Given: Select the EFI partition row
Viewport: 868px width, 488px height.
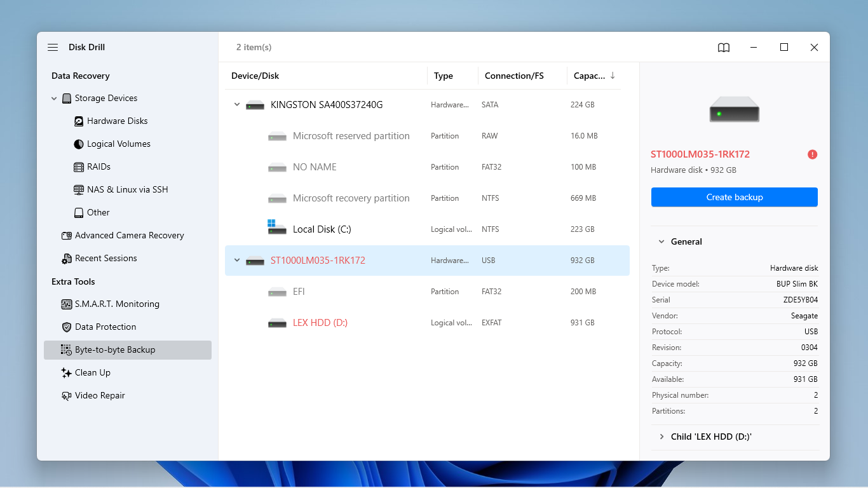Looking at the screenshot, I should (x=427, y=292).
